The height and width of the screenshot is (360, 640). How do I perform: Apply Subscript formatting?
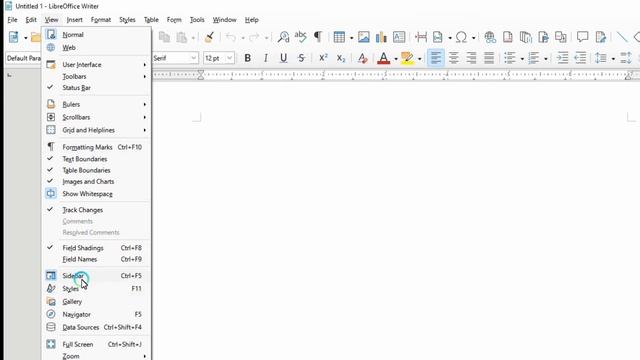click(x=341, y=58)
